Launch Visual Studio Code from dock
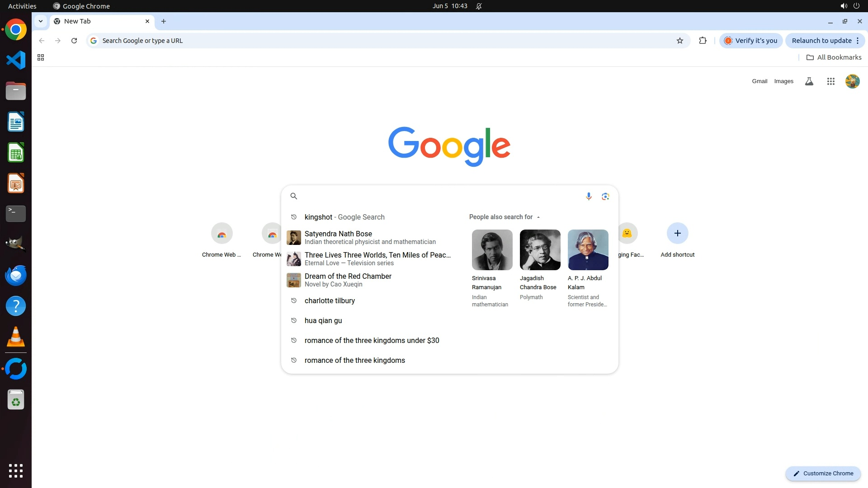The width and height of the screenshot is (868, 488). (x=16, y=60)
